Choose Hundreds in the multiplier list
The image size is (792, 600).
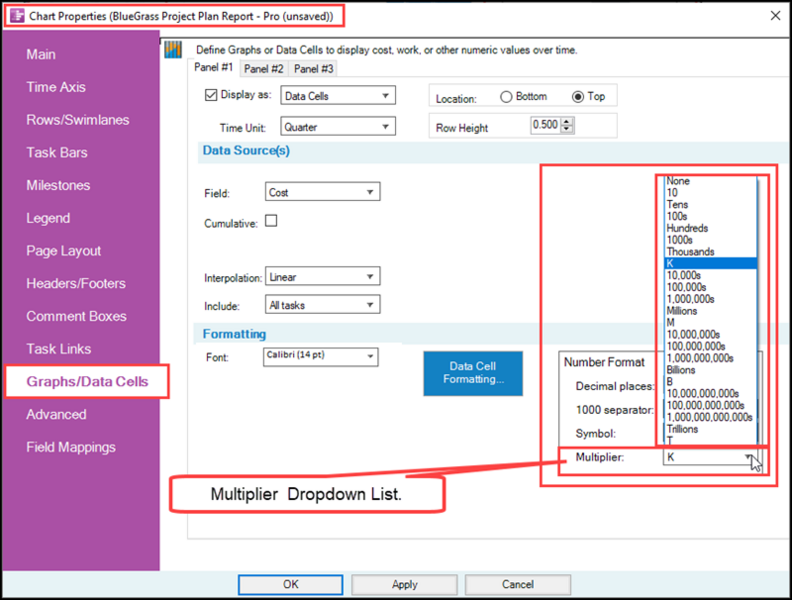click(710, 228)
